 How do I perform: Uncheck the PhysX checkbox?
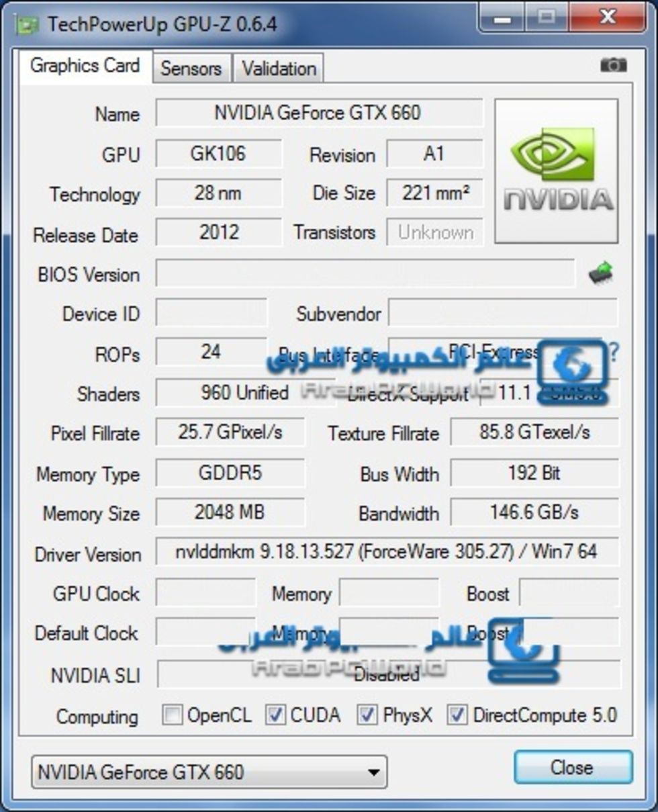click(x=367, y=715)
